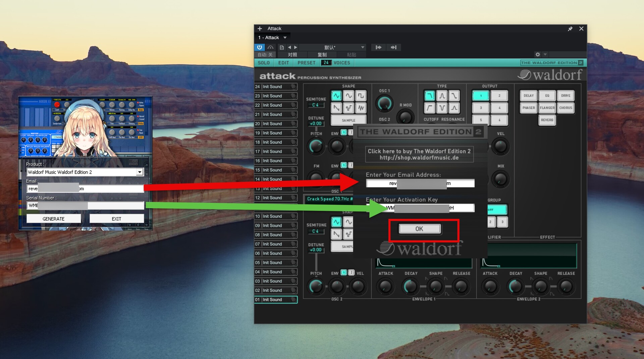Click the first arrow-bar icon right of preset name
This screenshot has width=644, height=359.
[378, 47]
